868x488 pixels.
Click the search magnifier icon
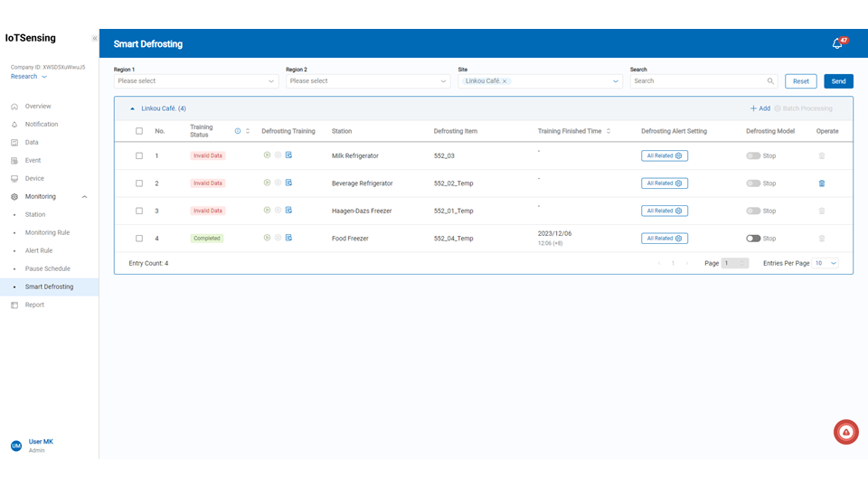point(770,81)
